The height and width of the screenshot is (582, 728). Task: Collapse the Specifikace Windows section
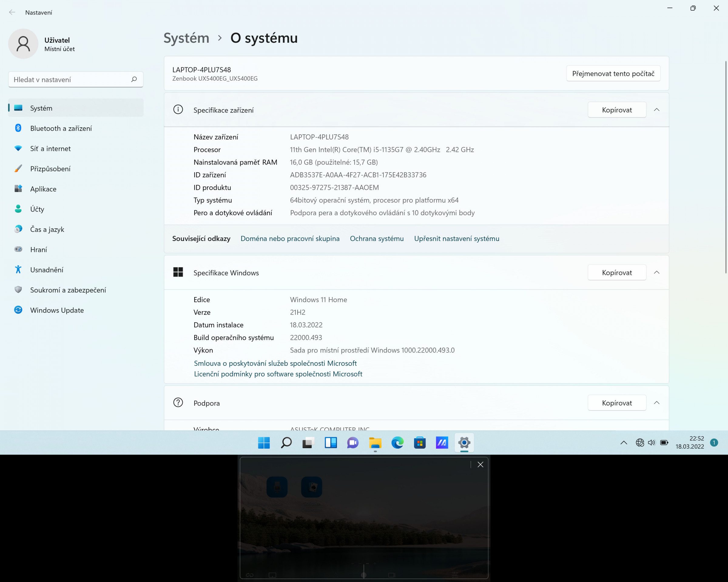tap(657, 273)
